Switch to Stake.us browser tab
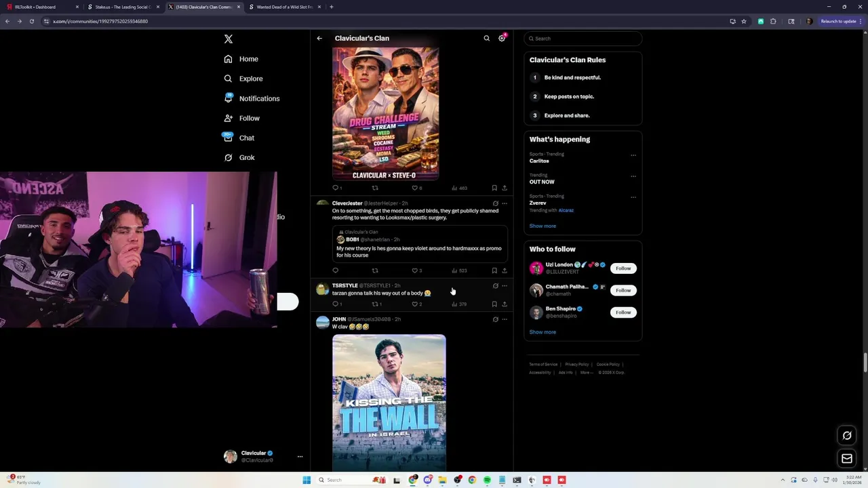 (x=123, y=7)
